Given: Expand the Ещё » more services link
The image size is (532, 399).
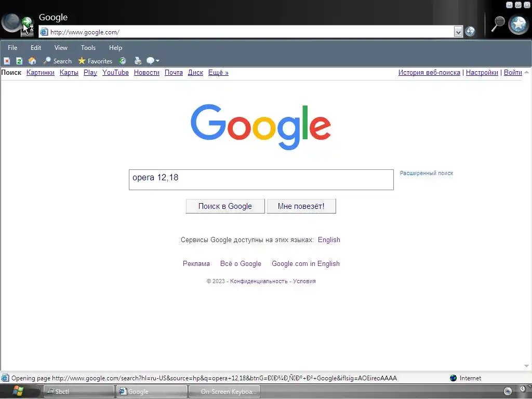Looking at the screenshot, I should point(218,73).
